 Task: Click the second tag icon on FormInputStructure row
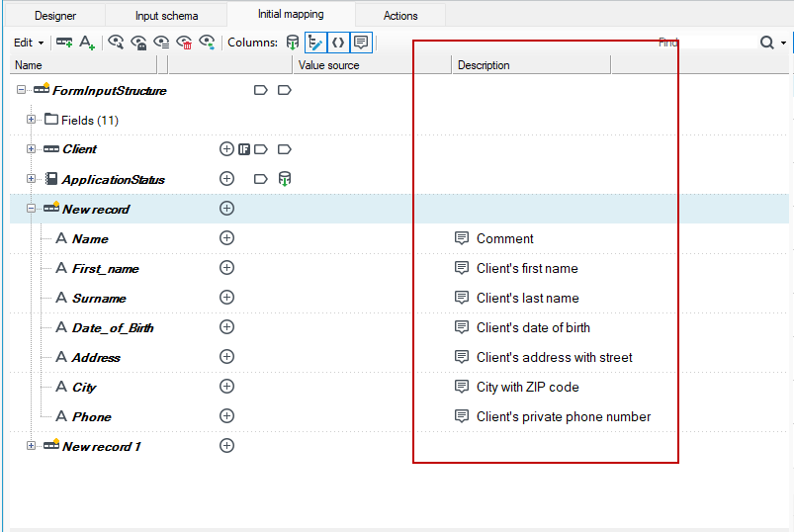pos(285,90)
